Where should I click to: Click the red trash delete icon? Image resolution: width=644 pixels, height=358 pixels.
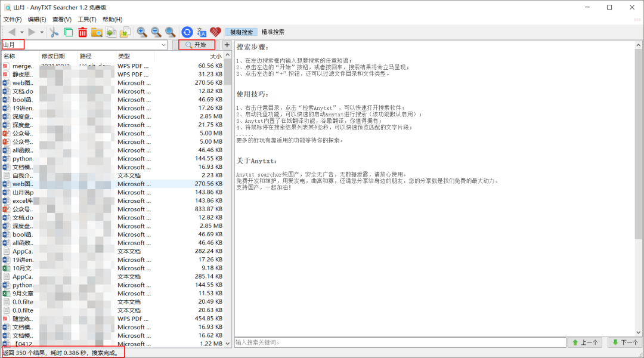(x=82, y=32)
